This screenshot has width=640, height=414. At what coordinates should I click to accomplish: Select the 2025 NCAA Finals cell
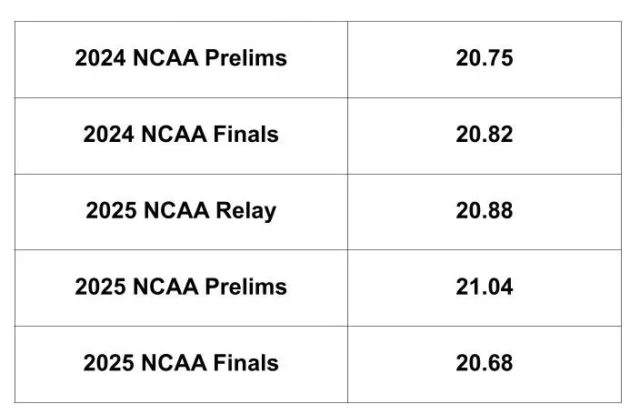[x=181, y=365]
